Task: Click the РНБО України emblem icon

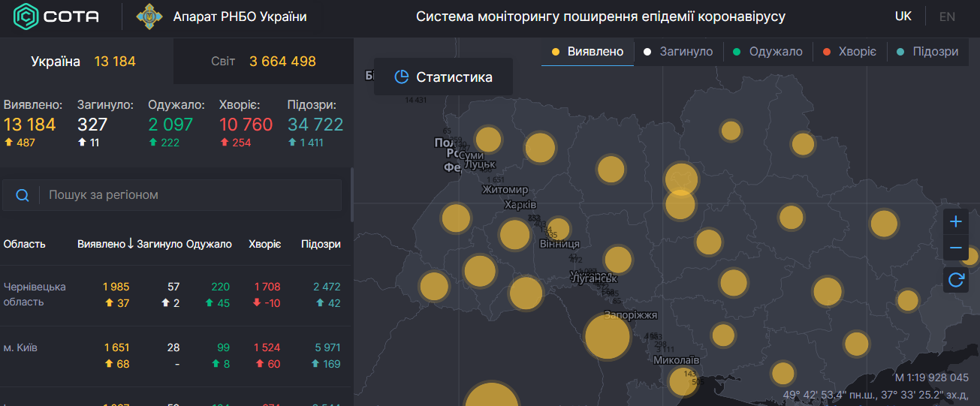Action: click(x=149, y=17)
